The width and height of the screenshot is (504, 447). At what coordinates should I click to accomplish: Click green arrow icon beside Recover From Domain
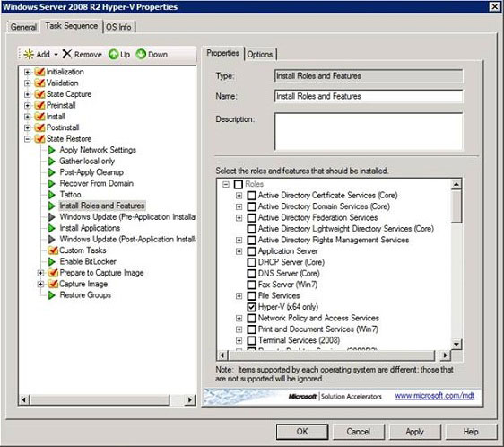click(x=52, y=183)
